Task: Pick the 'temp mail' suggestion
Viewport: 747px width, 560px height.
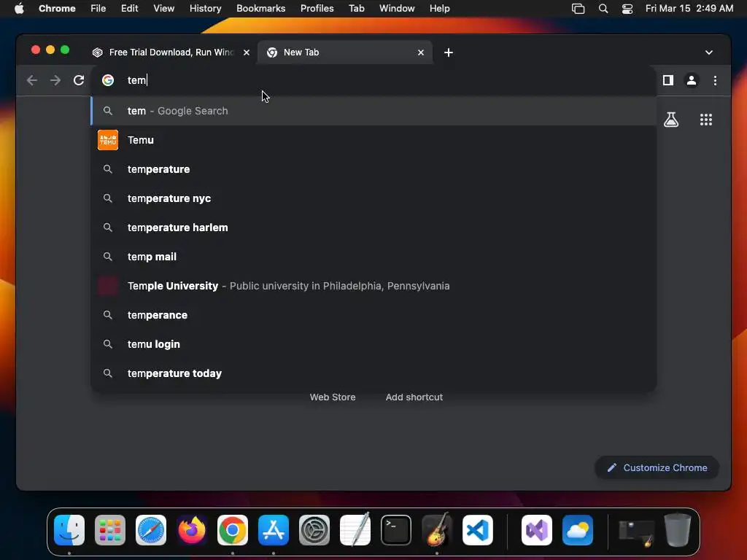Action: (x=373, y=257)
